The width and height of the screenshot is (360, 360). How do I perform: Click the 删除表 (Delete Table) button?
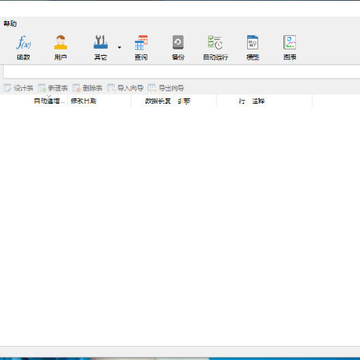point(88,88)
